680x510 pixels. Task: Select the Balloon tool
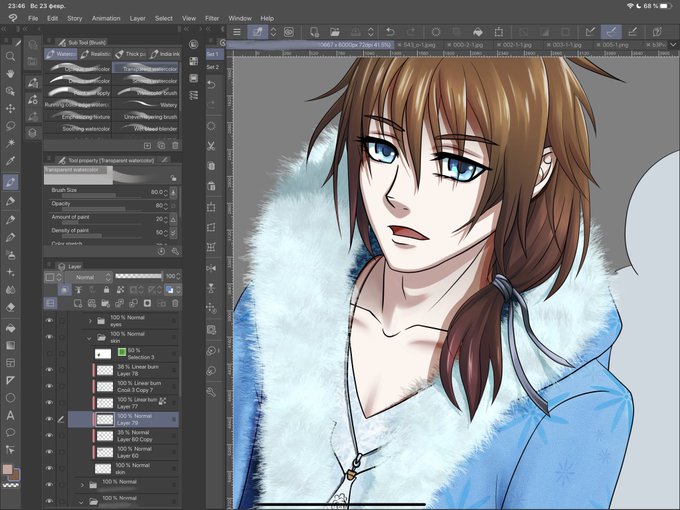[x=10, y=432]
